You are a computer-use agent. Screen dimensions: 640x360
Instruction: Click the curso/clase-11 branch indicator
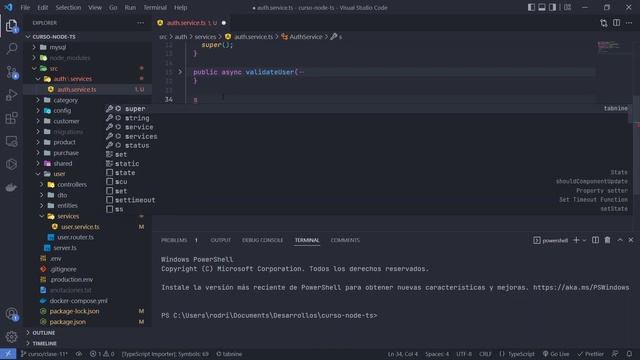coord(44,354)
